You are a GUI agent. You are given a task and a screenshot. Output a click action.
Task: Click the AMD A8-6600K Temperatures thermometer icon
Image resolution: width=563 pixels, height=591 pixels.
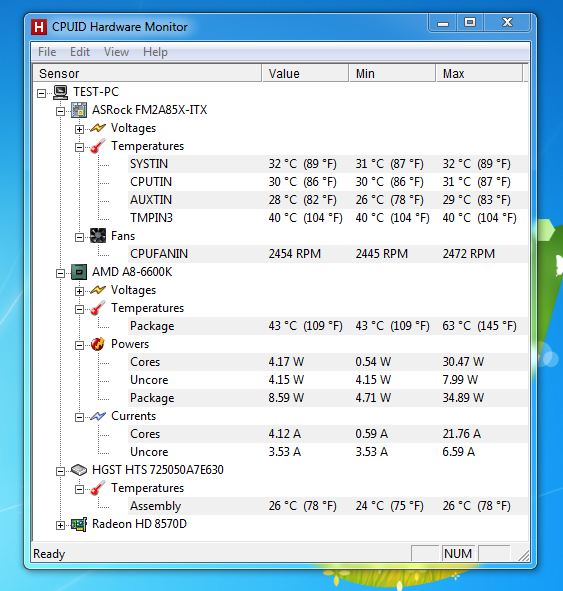[98, 308]
